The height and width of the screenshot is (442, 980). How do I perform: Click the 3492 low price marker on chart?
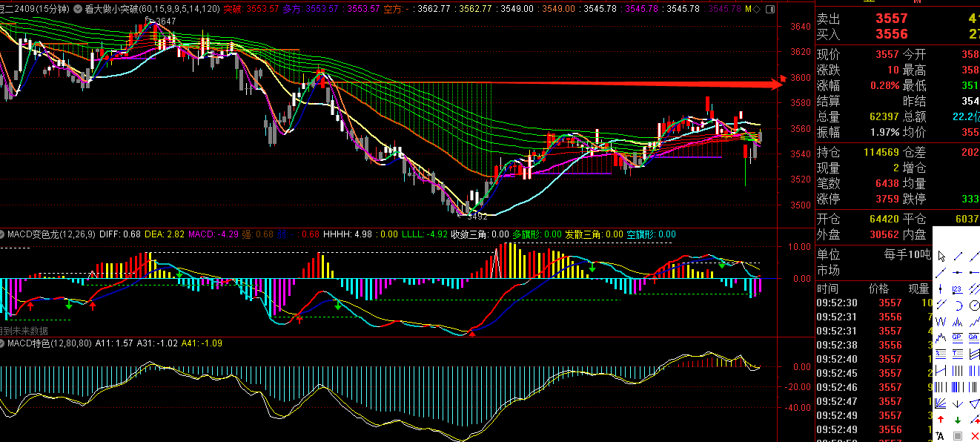tap(477, 217)
